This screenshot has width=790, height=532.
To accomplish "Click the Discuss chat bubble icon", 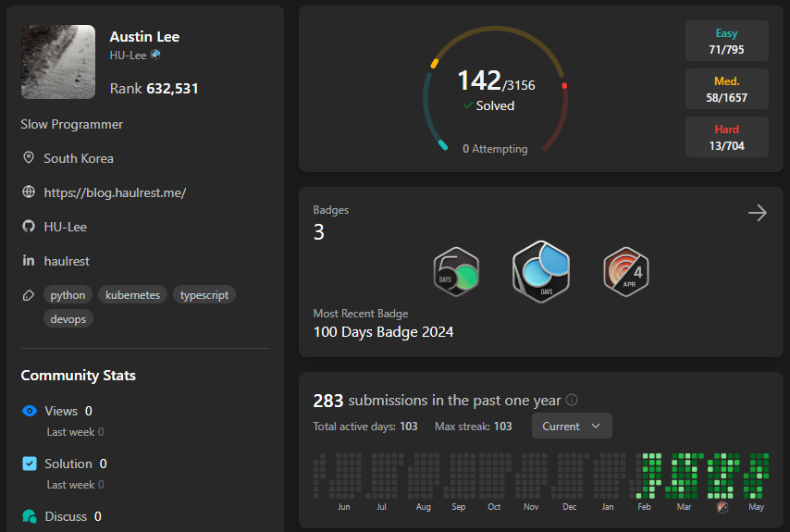I will click(x=30, y=516).
